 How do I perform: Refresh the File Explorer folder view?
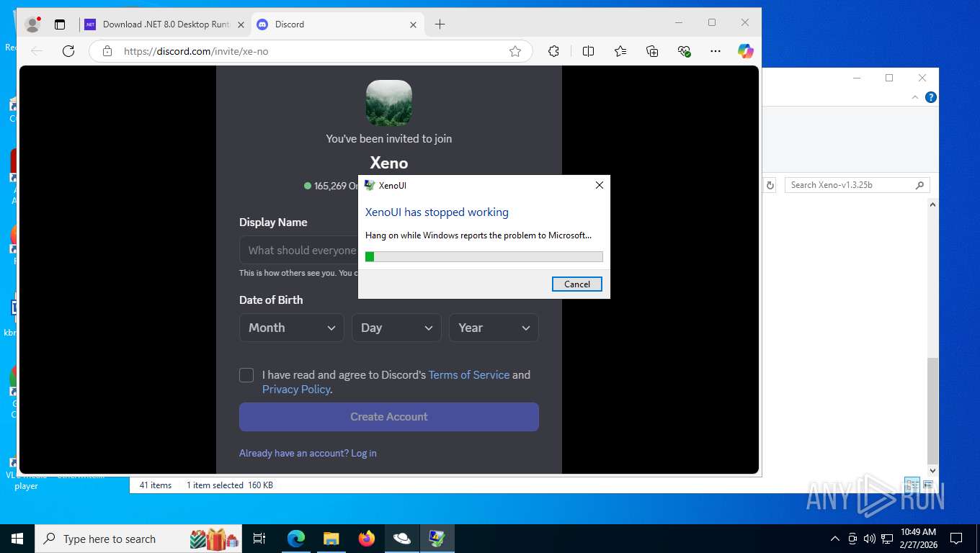770,185
